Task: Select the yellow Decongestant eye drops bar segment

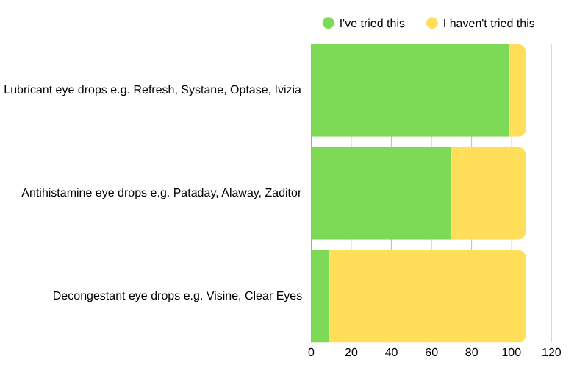Action: pos(426,296)
